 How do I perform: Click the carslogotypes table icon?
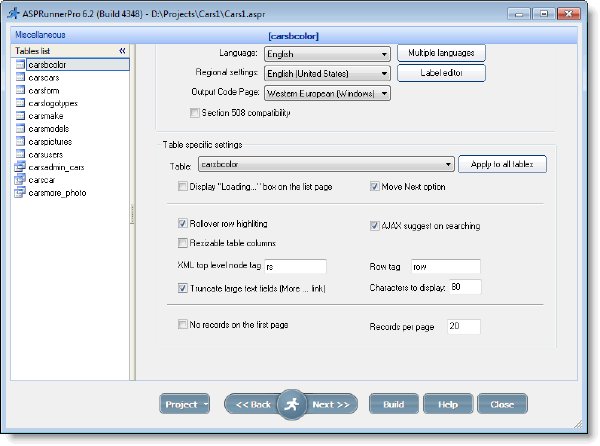21,103
